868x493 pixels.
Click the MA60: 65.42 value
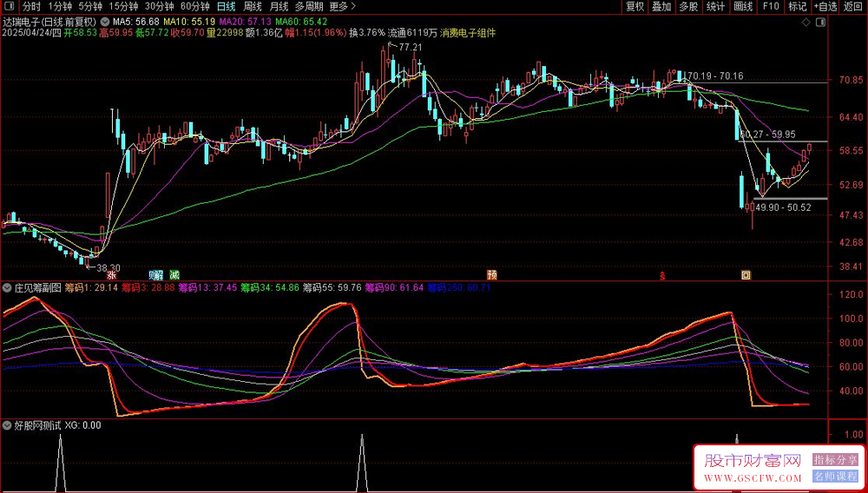302,22
